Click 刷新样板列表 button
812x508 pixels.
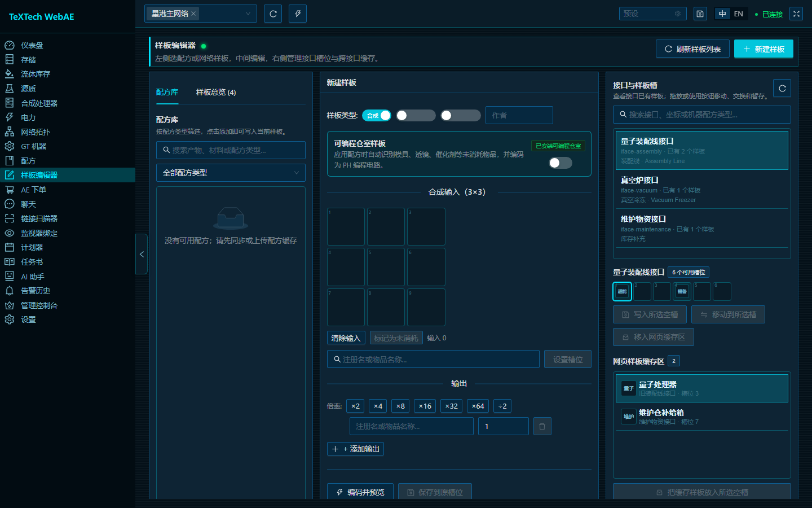click(x=692, y=49)
